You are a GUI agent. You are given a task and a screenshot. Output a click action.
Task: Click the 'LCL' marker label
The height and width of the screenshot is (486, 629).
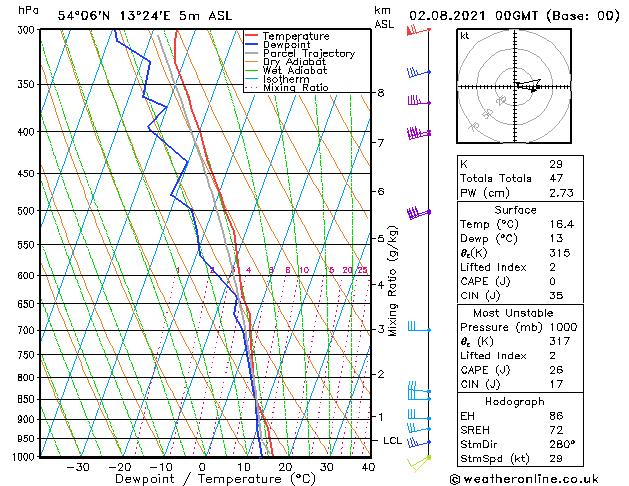pos(392,440)
